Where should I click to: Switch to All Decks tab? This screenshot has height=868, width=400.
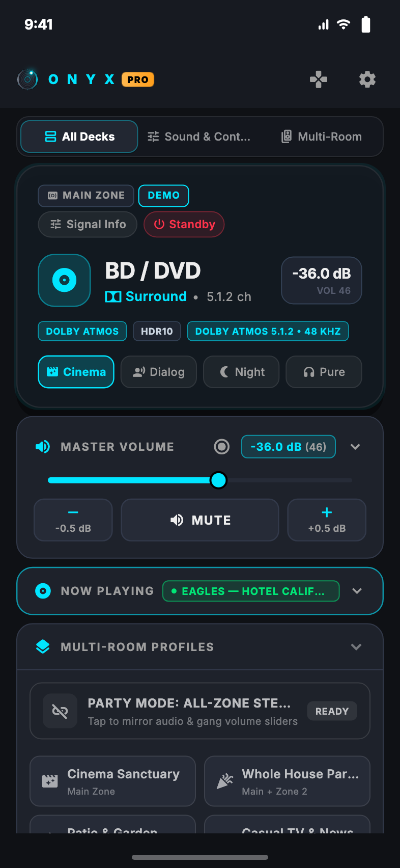point(79,137)
